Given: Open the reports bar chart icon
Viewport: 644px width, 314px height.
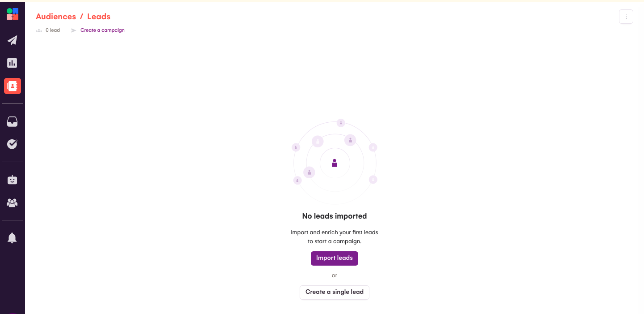Looking at the screenshot, I should click(x=13, y=63).
